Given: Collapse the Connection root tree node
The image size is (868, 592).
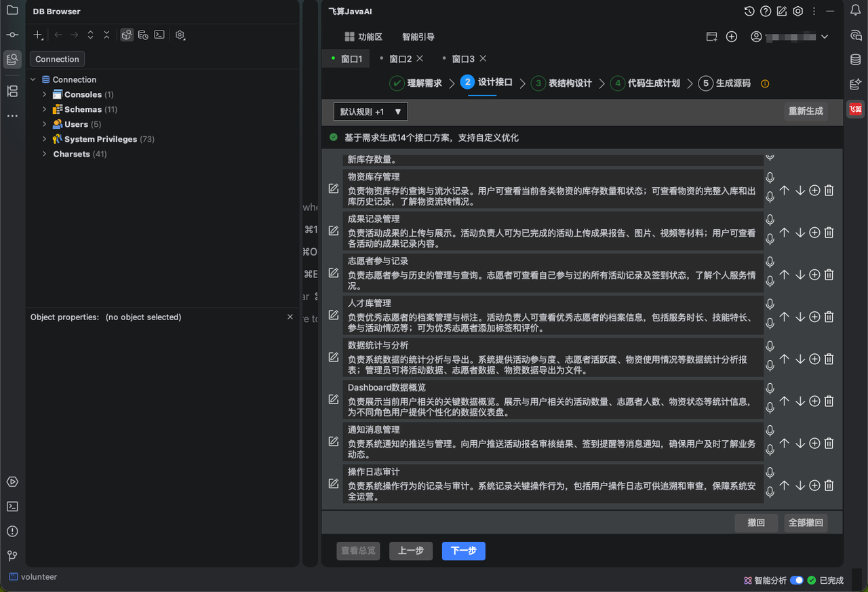Looking at the screenshot, I should (33, 79).
